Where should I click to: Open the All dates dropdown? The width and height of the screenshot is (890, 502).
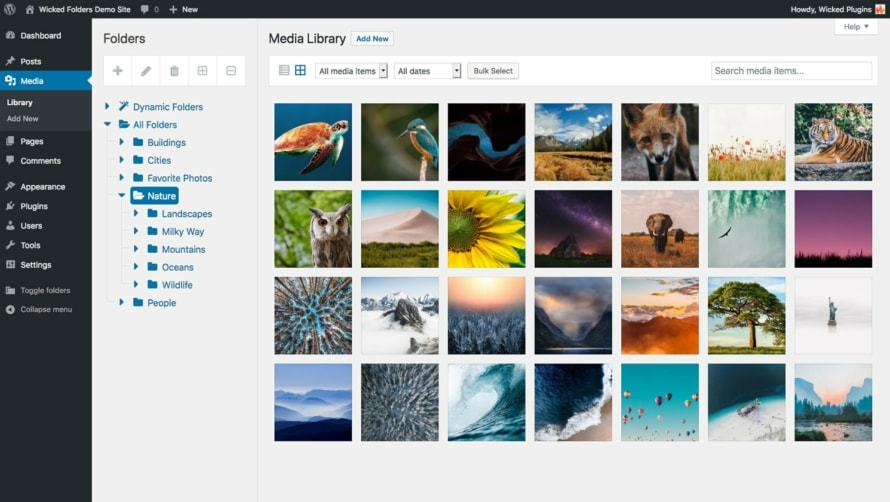428,71
